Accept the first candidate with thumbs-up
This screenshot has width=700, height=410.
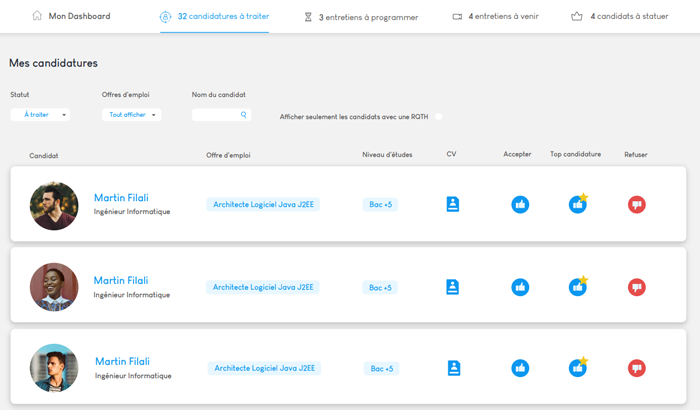click(x=520, y=204)
